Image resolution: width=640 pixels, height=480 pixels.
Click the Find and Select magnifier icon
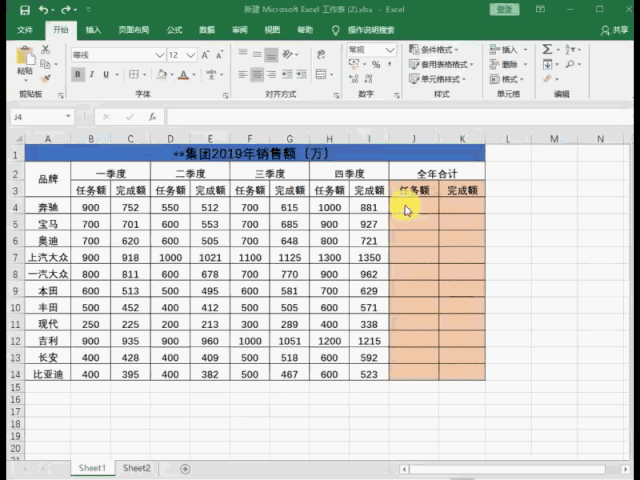click(570, 64)
